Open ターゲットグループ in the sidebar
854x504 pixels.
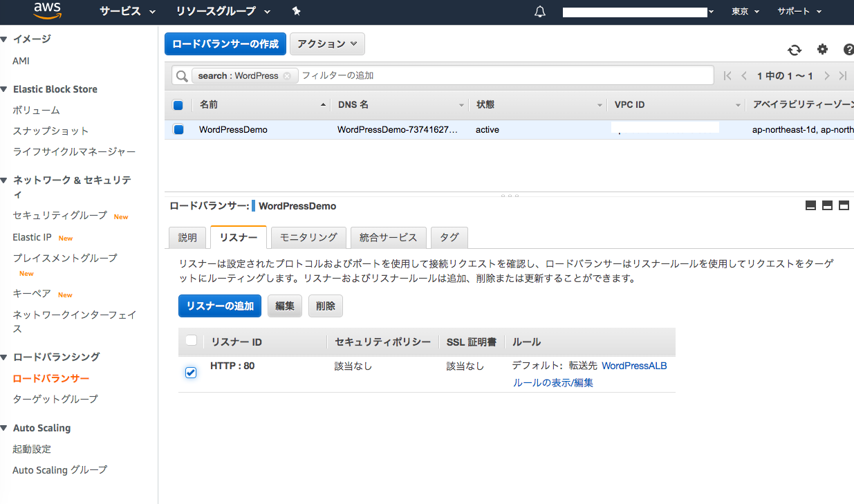(x=55, y=399)
